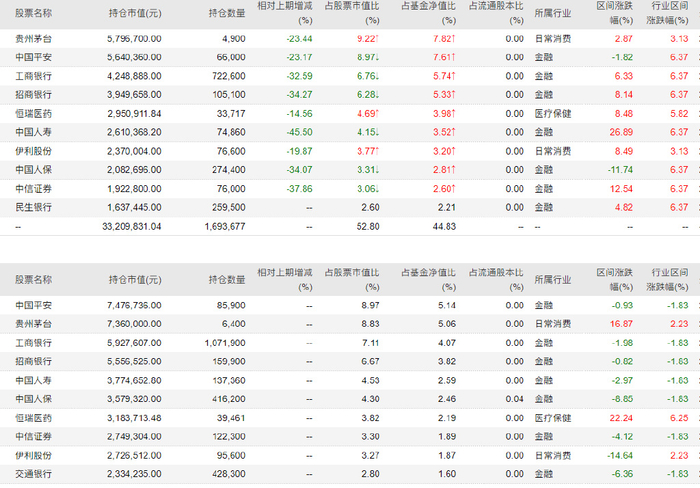Screen dimensions: 700x488
Task: Select holding value 5,927,607.00
Action: (x=134, y=343)
